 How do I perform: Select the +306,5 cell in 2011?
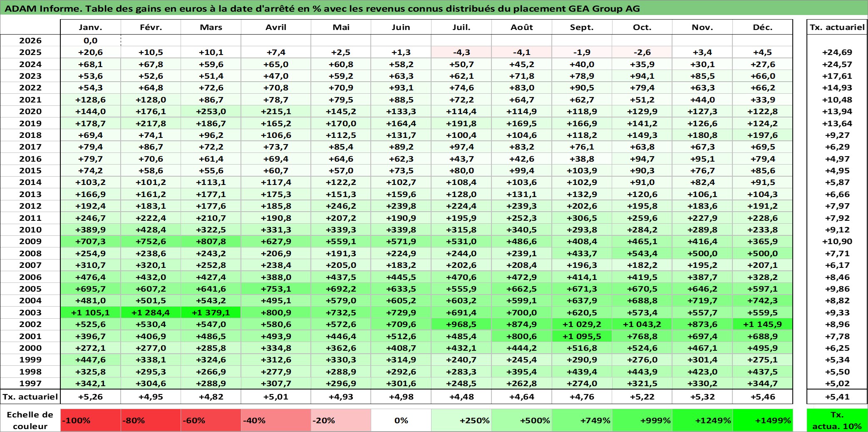click(582, 218)
